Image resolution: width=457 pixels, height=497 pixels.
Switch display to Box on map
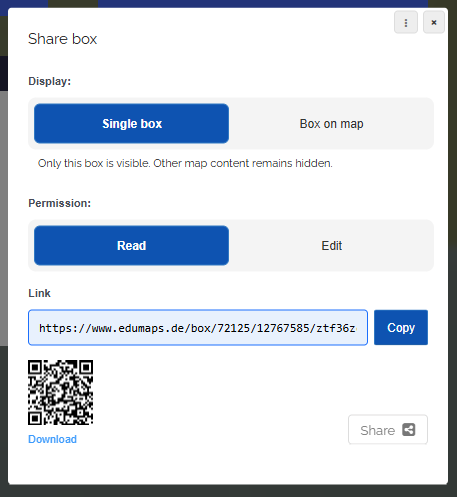pos(331,124)
